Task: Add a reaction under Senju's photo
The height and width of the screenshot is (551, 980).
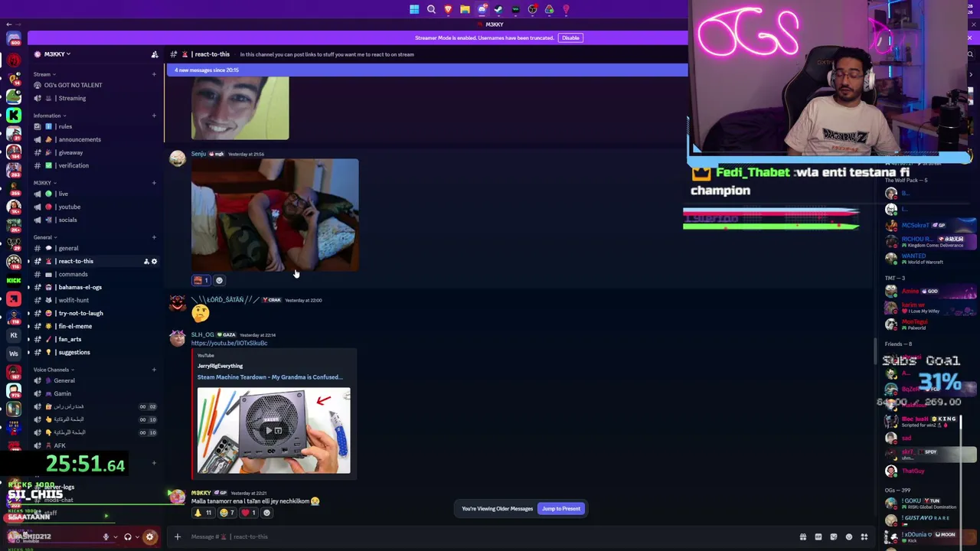Action: pyautogui.click(x=219, y=280)
